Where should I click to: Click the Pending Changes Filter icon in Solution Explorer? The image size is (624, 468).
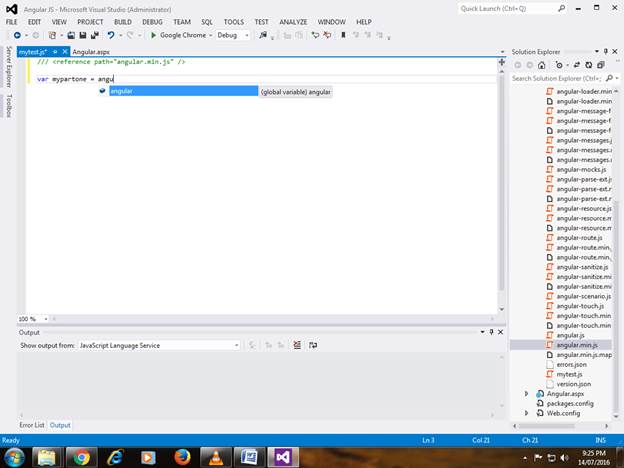coord(559,65)
